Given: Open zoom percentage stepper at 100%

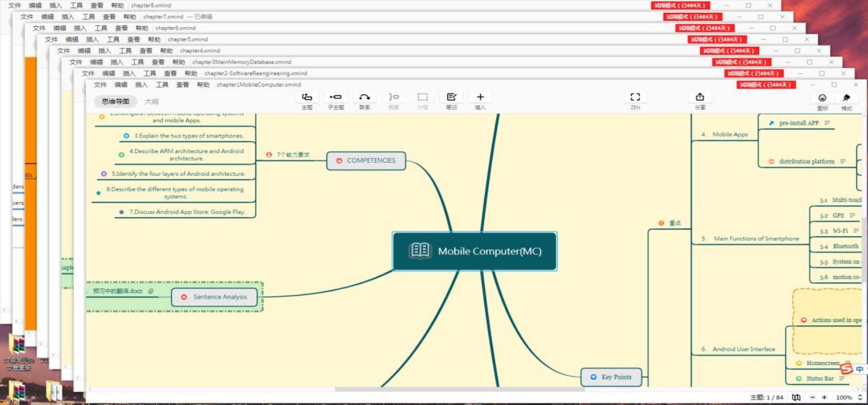Looking at the screenshot, I should [860, 397].
